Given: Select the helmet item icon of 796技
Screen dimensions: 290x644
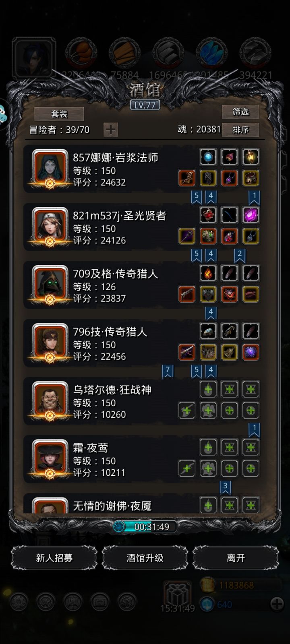Looking at the screenshot, I should [208, 331].
